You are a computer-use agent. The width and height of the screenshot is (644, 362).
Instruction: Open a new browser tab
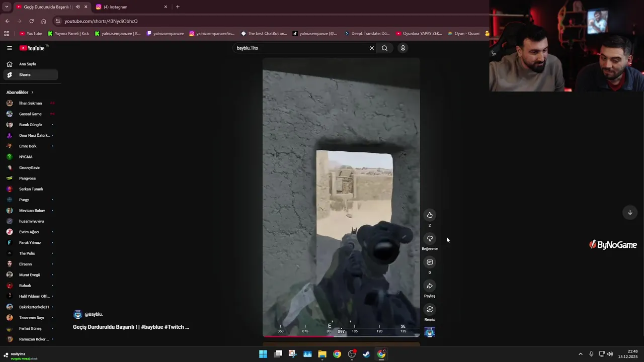pos(178,7)
